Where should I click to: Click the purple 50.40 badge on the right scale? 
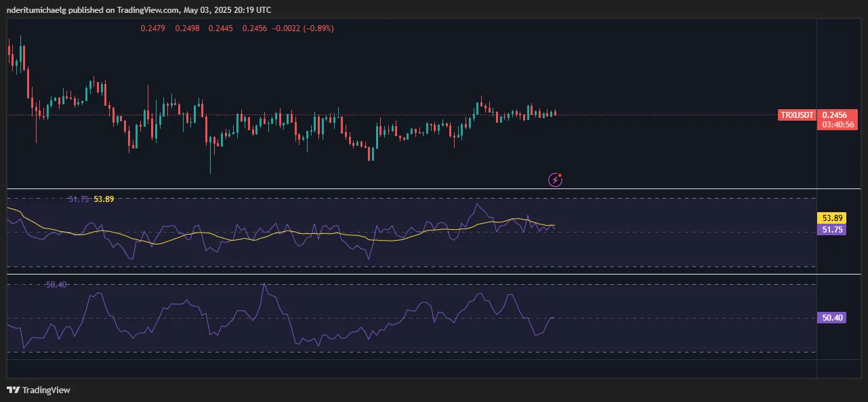pos(831,317)
